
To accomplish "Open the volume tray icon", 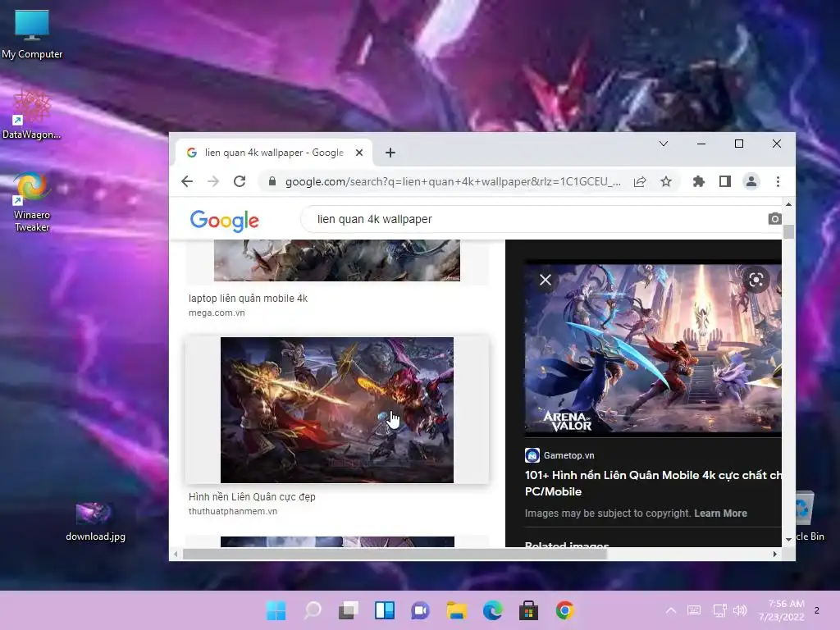I will tap(740, 610).
